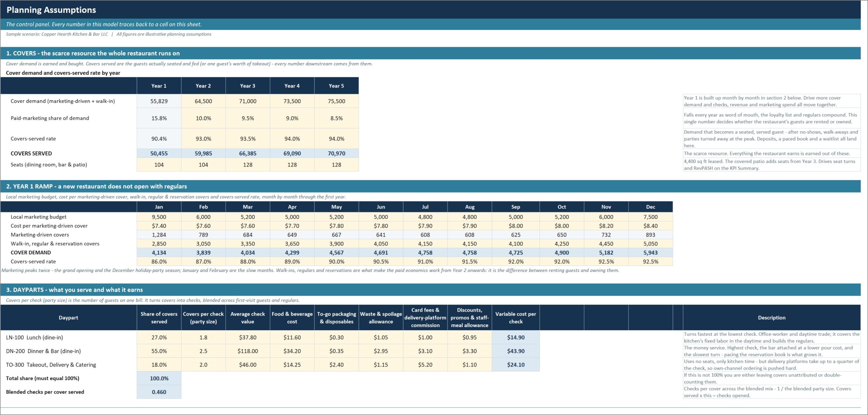This screenshot has height=415, width=868.
Task: Click January covers-served rate 86.0%
Action: point(159,261)
